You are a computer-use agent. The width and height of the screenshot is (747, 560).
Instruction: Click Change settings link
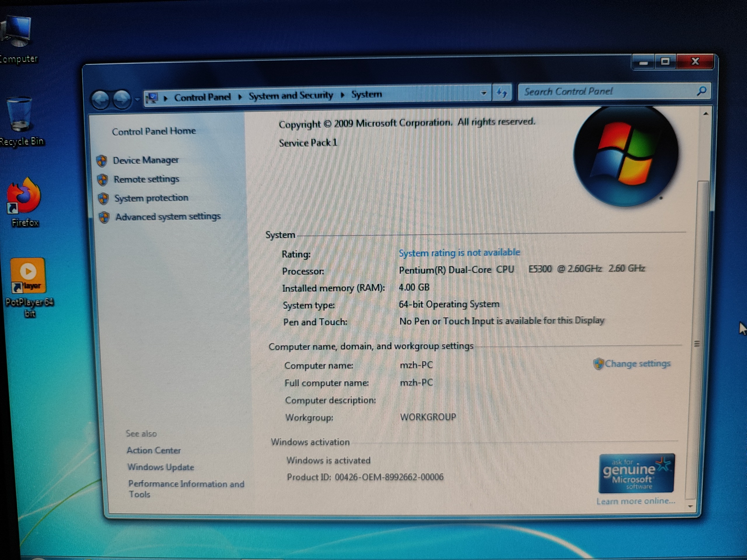(x=637, y=363)
